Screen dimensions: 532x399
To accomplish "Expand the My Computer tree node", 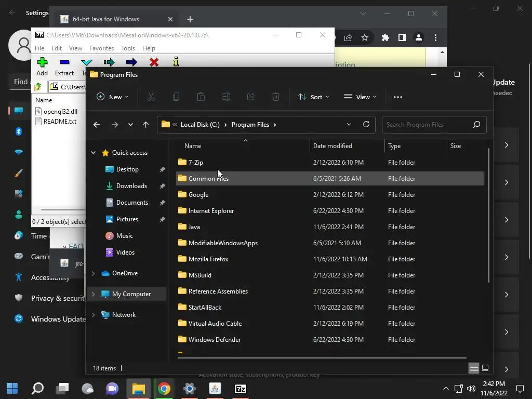I will (94, 294).
